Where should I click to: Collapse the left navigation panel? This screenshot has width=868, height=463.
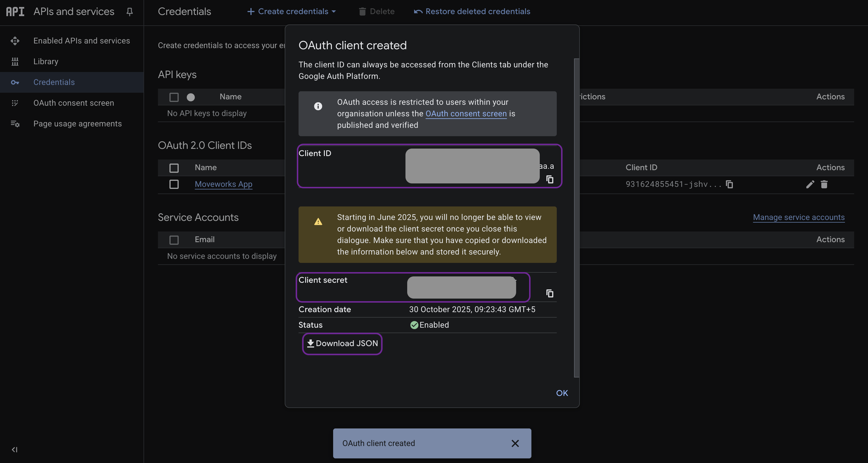pyautogui.click(x=14, y=449)
